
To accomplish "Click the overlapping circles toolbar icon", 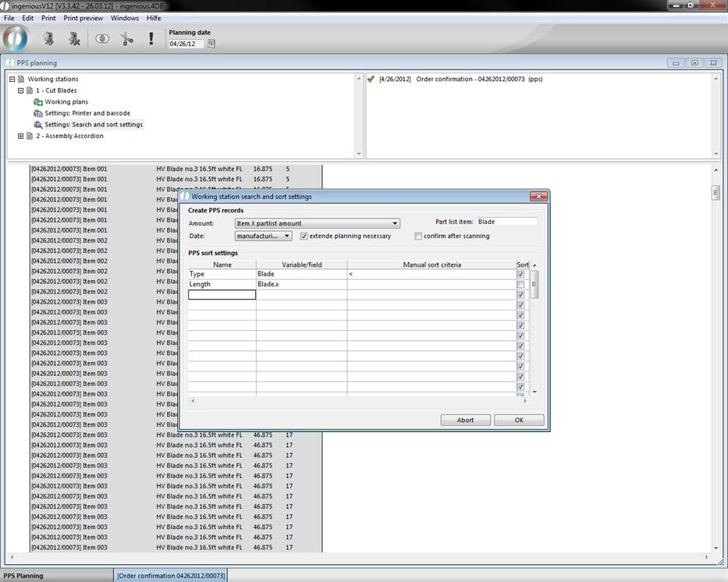I will click(102, 38).
